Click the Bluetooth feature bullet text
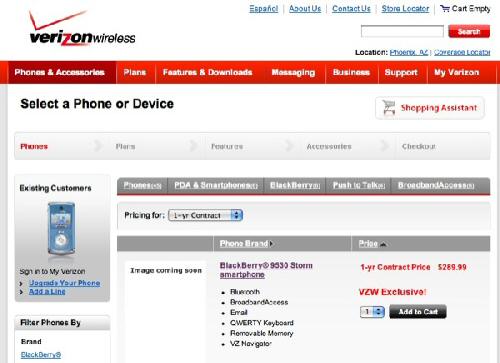500x363 pixels. coord(245,292)
